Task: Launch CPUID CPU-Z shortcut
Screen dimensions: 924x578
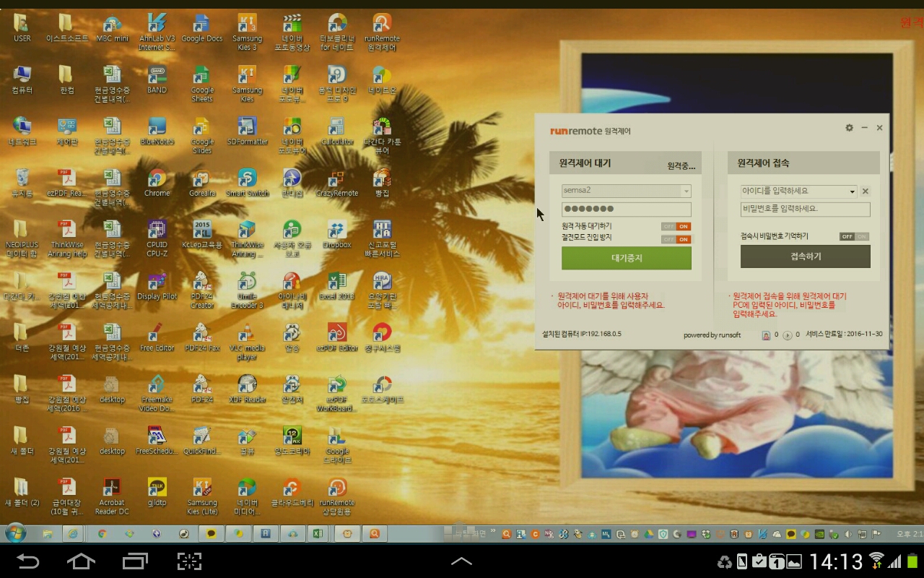Action: pyautogui.click(x=157, y=230)
